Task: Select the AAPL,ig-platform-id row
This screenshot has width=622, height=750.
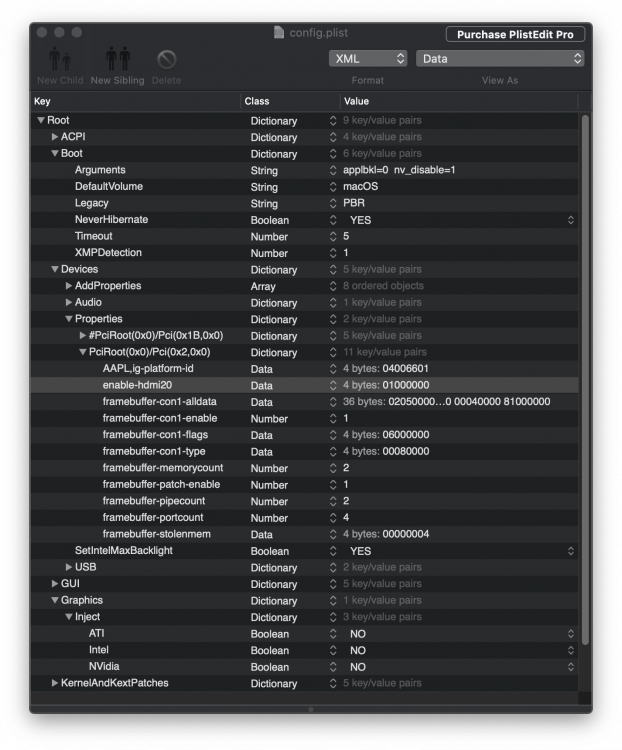Action: pos(304,369)
